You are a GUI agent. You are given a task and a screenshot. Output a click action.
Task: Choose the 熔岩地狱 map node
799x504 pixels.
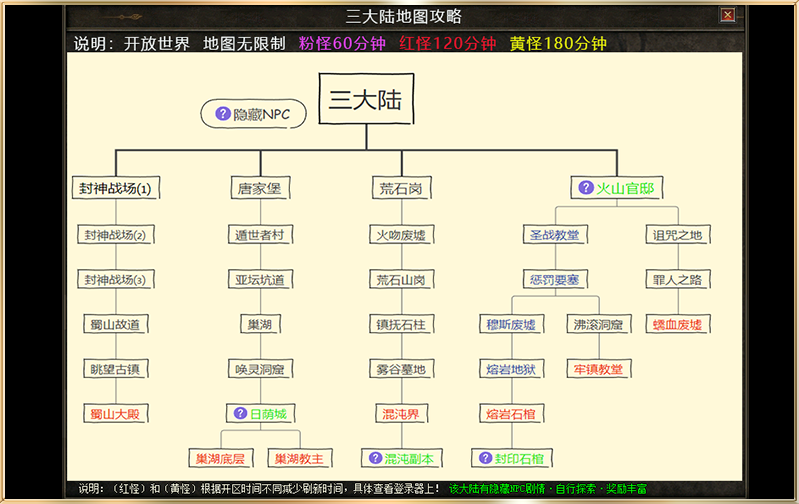(511, 369)
